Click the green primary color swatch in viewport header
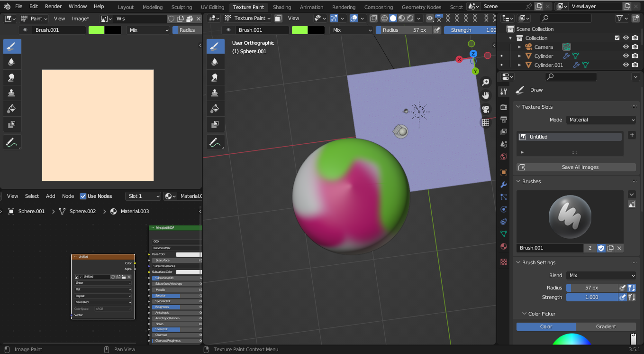This screenshot has width=644, height=354. tap(300, 30)
